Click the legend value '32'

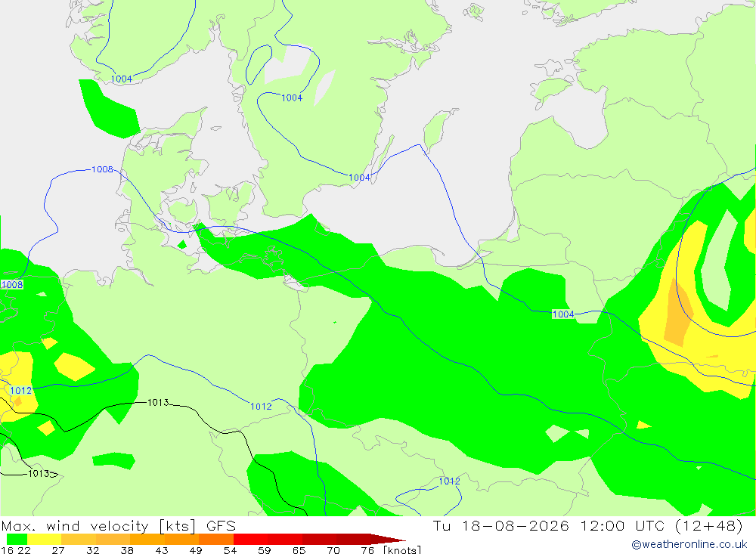(93, 550)
